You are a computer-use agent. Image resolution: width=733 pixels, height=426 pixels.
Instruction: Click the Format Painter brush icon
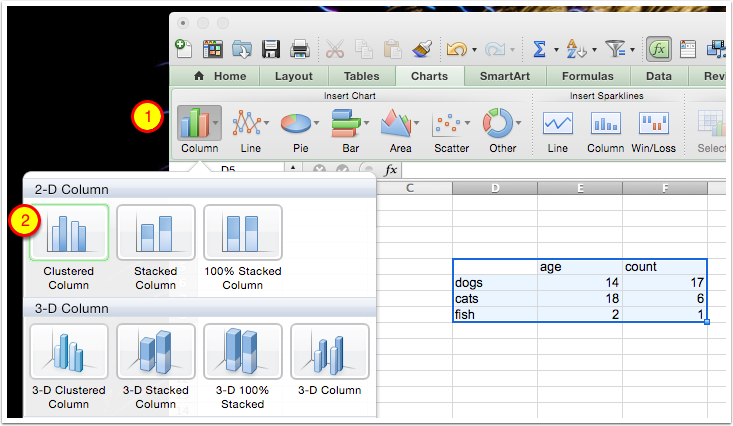click(x=421, y=48)
